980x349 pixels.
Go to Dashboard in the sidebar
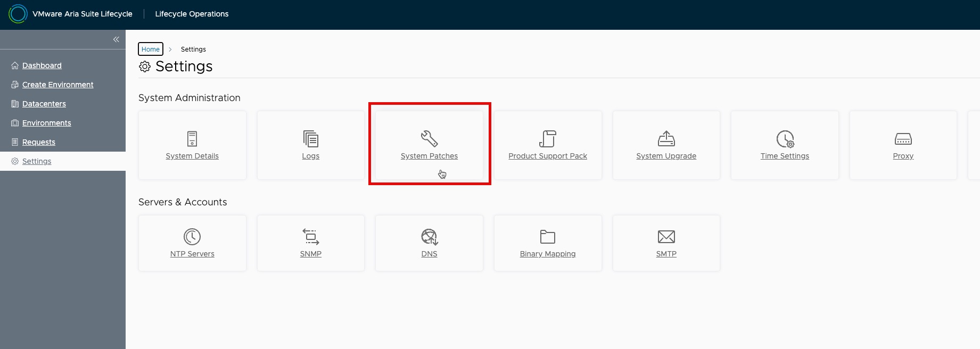point(42,65)
